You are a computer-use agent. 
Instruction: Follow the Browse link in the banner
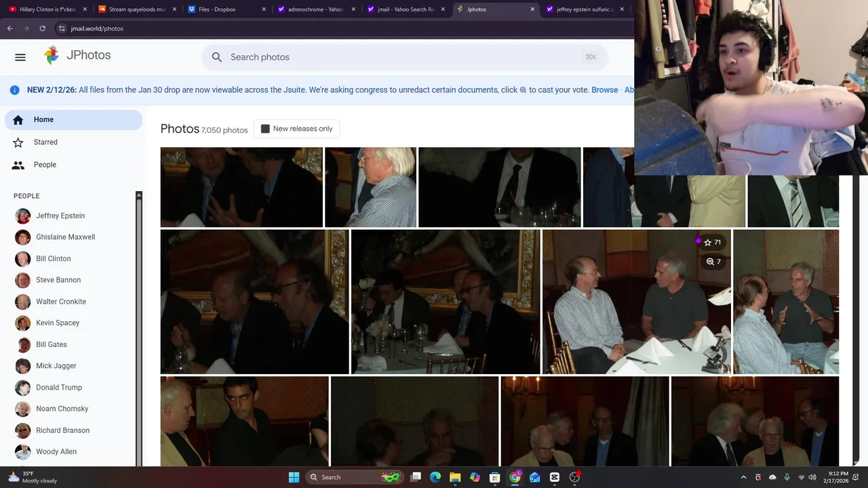tap(604, 90)
